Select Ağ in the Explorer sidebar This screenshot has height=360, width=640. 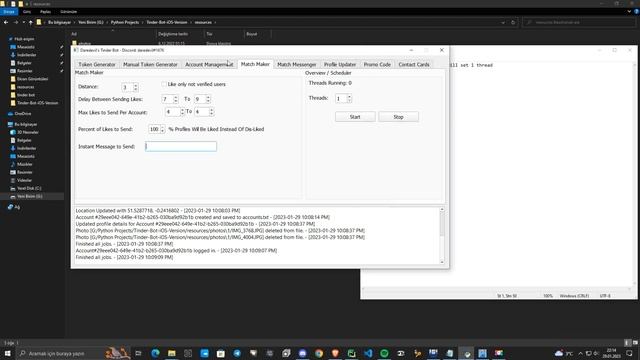click(x=17, y=207)
